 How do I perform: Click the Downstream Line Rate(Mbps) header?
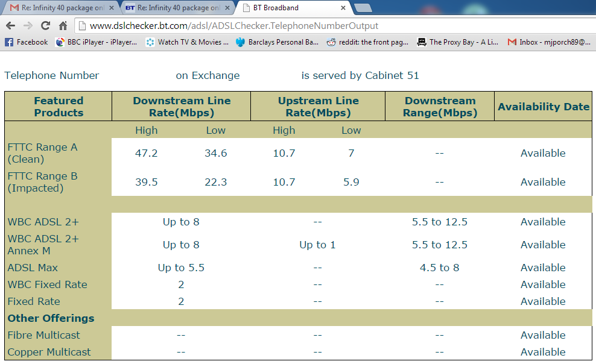pos(182,107)
